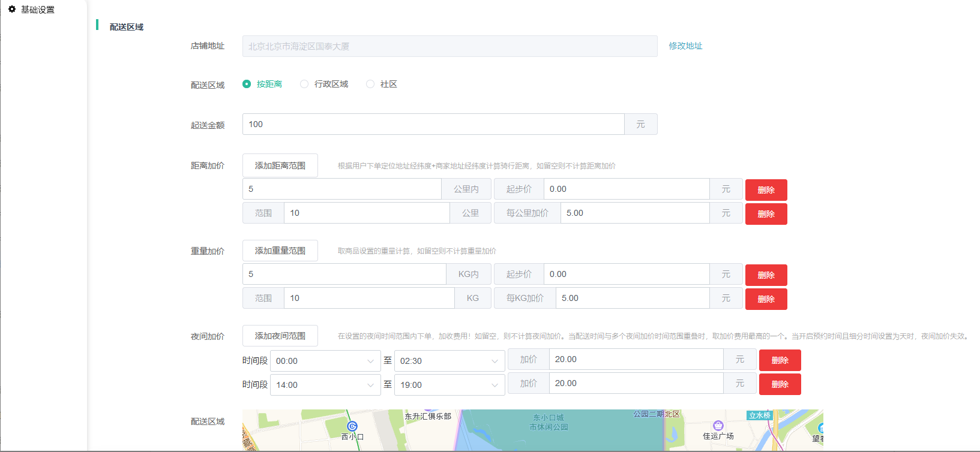
Task: Open the 00:00 start time dropdown
Action: pyautogui.click(x=325, y=361)
